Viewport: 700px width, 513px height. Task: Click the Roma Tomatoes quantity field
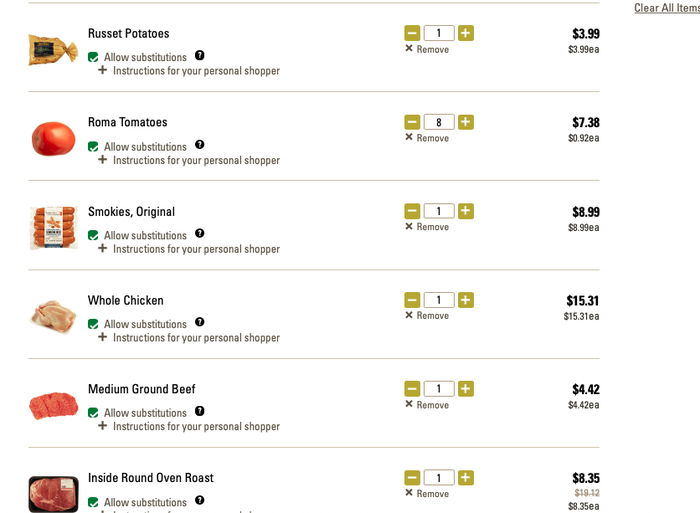tap(439, 122)
